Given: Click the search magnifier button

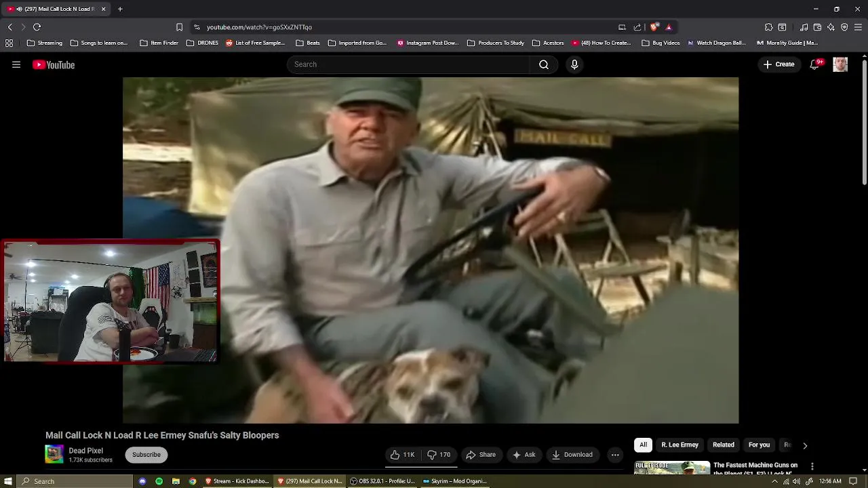Looking at the screenshot, I should 544,64.
